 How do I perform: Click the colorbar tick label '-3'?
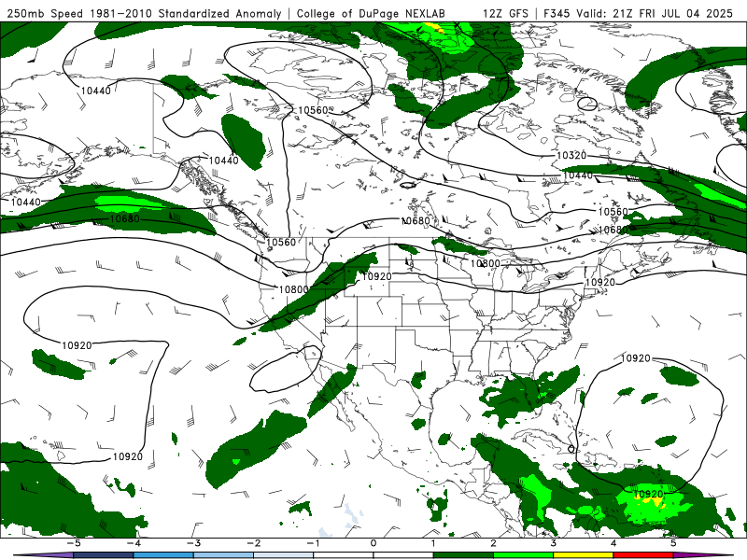(x=193, y=543)
